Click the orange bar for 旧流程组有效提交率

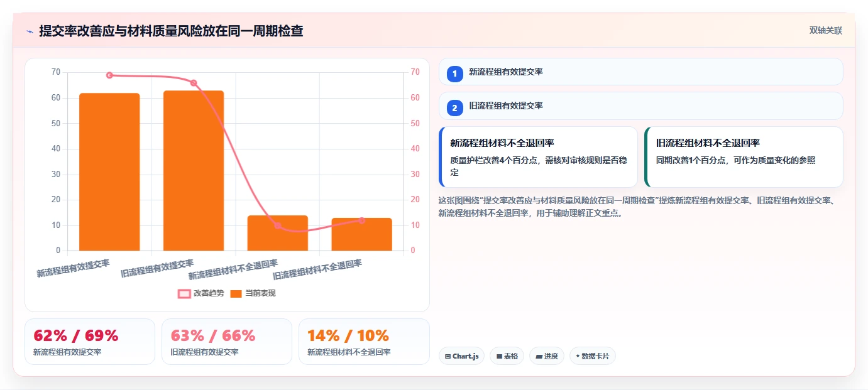click(194, 171)
